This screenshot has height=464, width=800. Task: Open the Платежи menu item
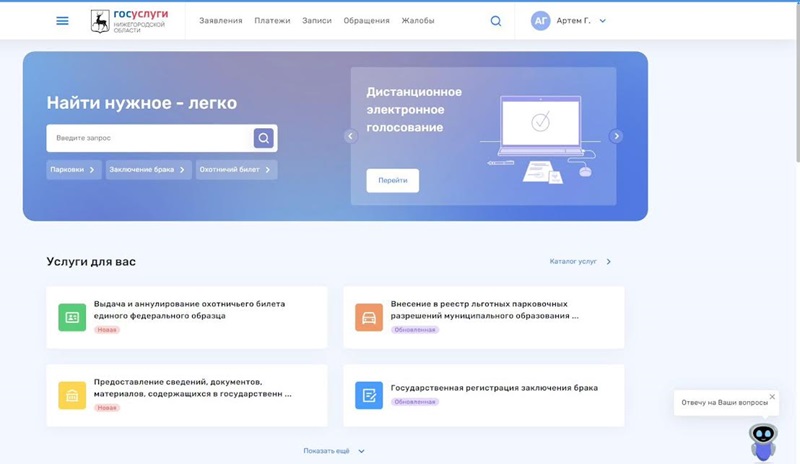pos(272,20)
